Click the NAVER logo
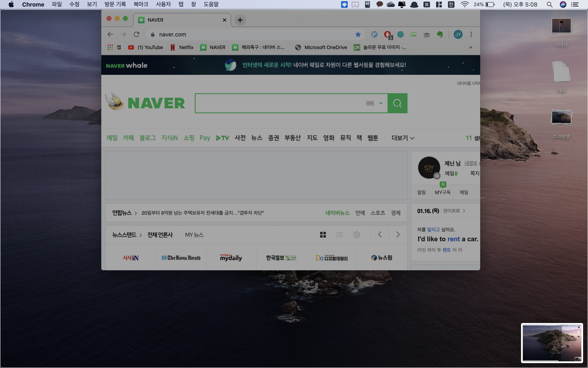The image size is (588, 368). click(156, 103)
